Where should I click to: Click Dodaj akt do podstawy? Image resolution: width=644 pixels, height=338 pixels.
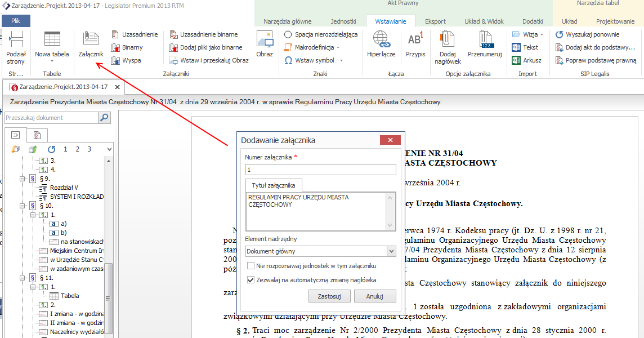(595, 47)
